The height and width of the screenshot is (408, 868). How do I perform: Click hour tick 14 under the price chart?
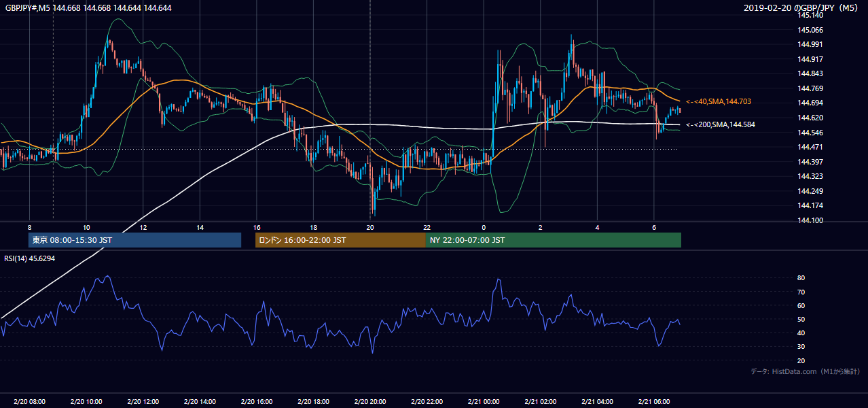coord(200,227)
